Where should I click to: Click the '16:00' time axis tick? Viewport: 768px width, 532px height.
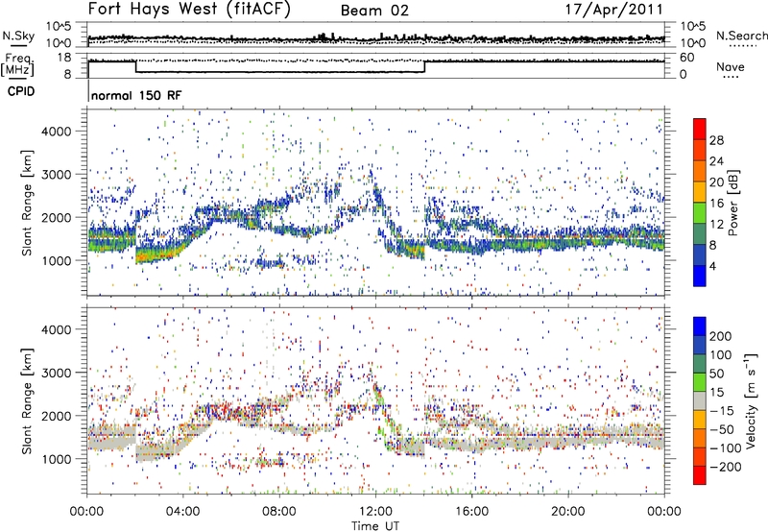point(471,511)
